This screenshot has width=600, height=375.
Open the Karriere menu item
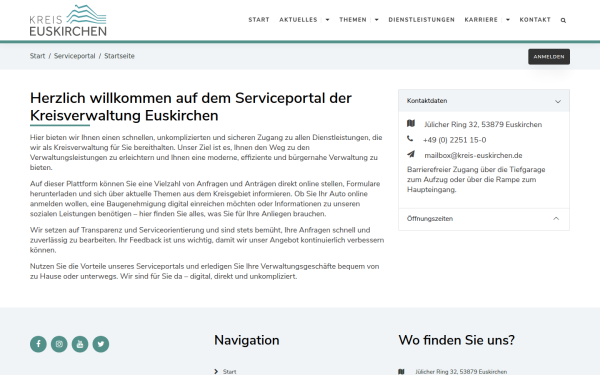tap(481, 20)
